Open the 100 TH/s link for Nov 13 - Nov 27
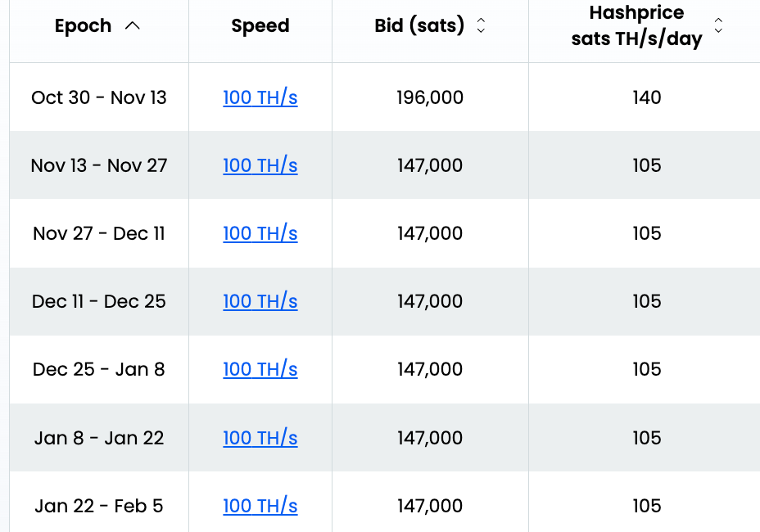The width and height of the screenshot is (760, 532). point(260,166)
